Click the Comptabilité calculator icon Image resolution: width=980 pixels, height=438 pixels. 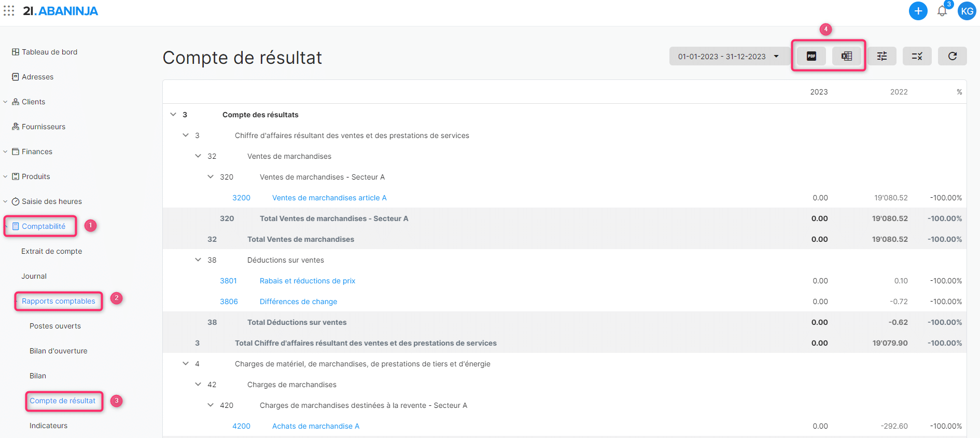pos(16,226)
